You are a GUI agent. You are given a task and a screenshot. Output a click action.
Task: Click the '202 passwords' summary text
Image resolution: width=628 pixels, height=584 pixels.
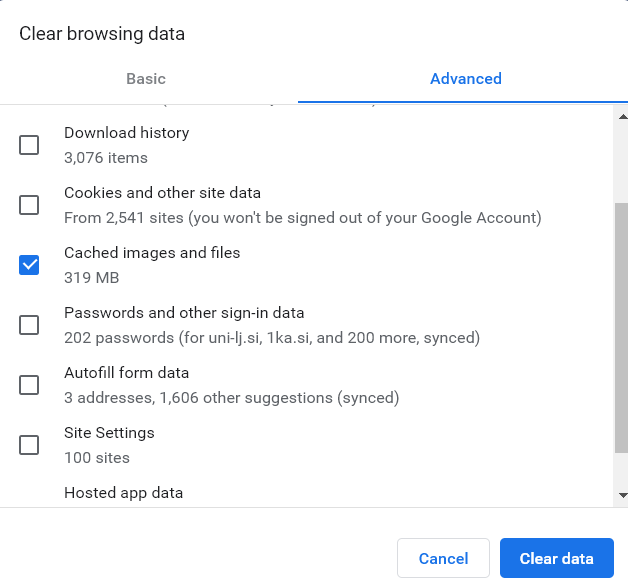pyautogui.click(x=272, y=338)
